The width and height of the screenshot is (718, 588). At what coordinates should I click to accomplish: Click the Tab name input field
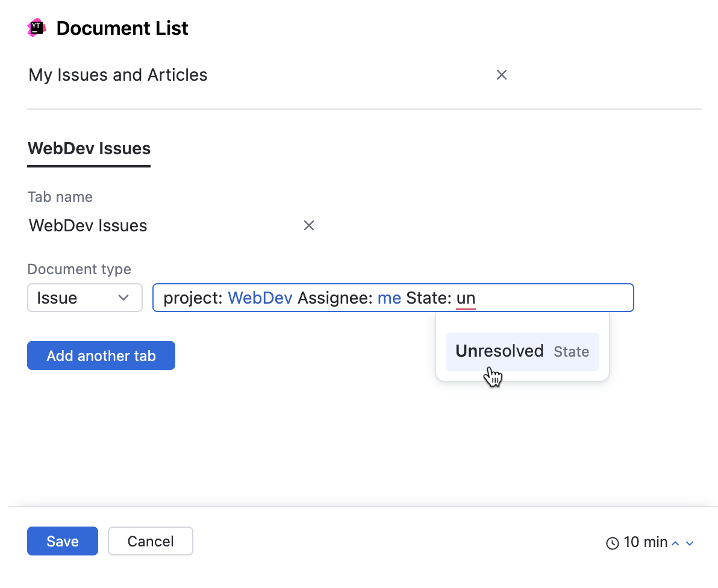pyautogui.click(x=120, y=225)
